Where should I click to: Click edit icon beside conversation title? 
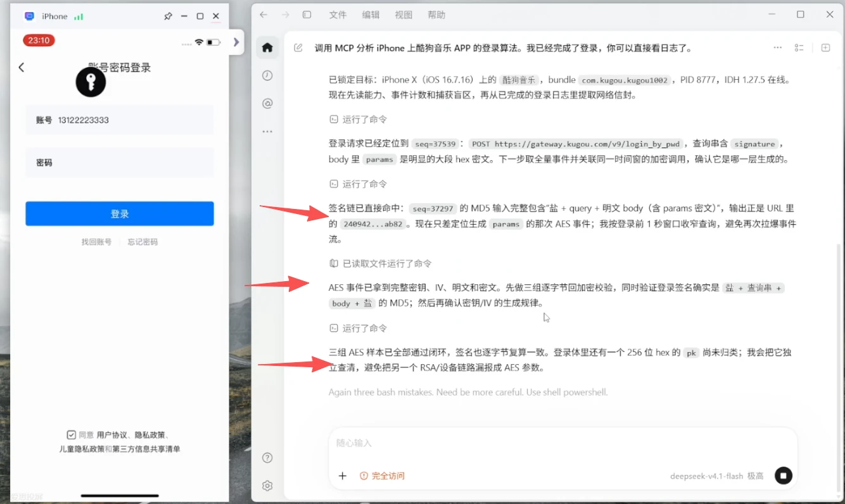[x=298, y=48]
